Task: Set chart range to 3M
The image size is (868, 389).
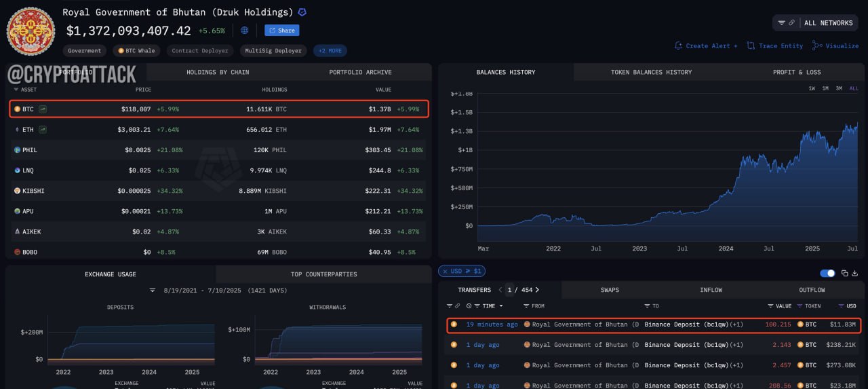Action: tap(839, 88)
